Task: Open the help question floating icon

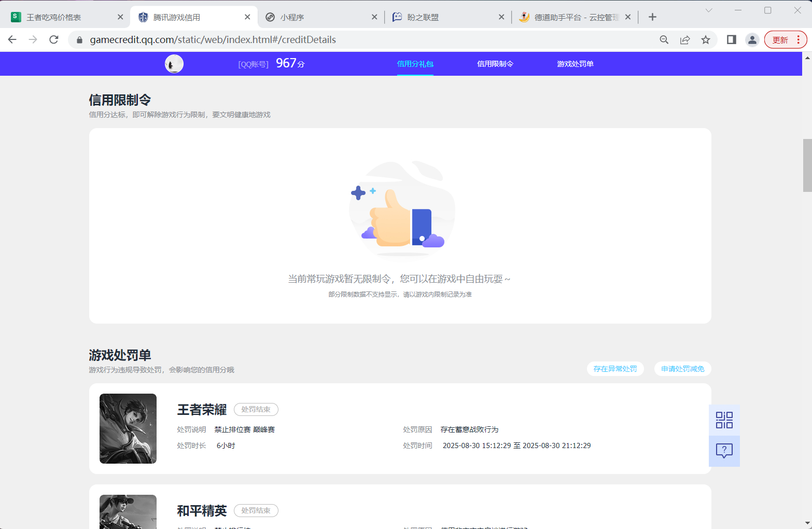Action: [x=724, y=451]
